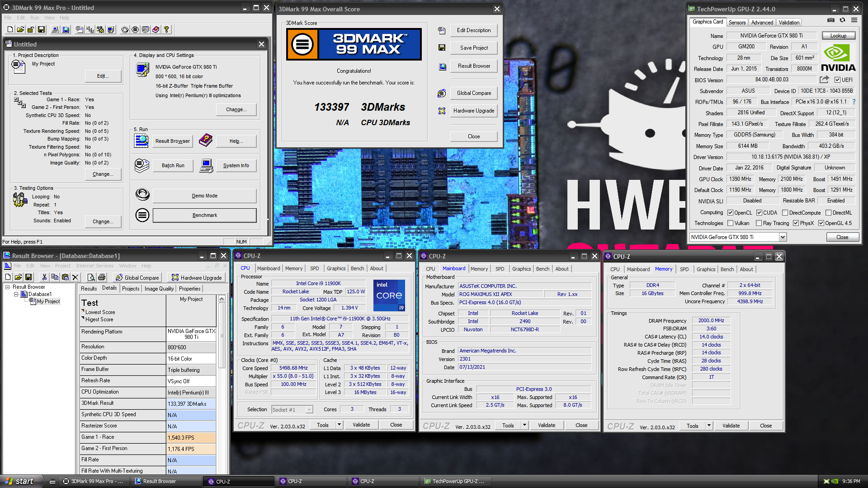Select Image Quality tab in Result Browser

tap(159, 289)
